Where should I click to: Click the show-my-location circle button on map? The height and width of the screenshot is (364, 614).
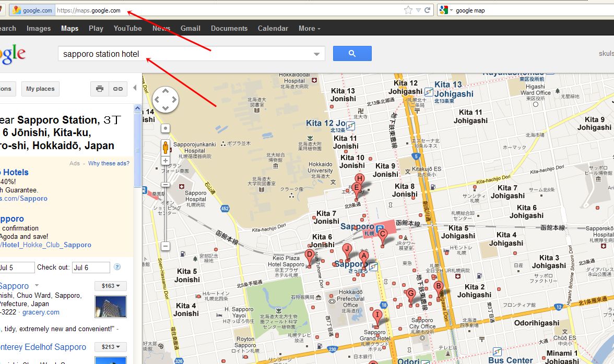(x=165, y=128)
